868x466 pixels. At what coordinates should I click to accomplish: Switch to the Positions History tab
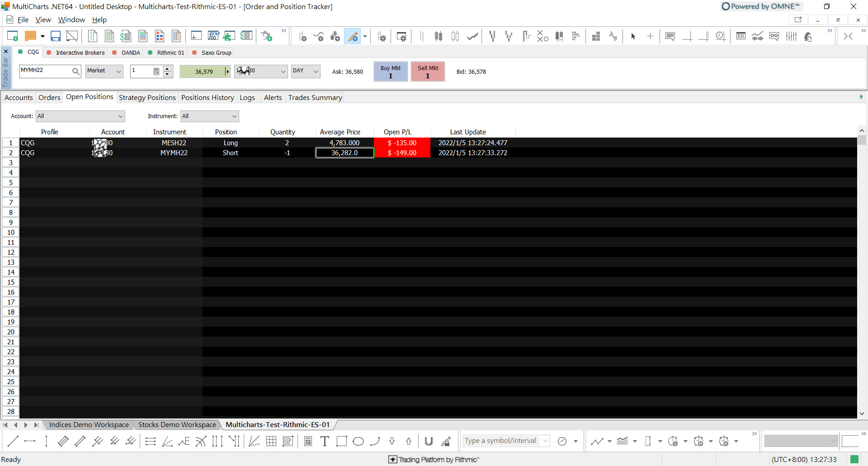[x=208, y=98]
